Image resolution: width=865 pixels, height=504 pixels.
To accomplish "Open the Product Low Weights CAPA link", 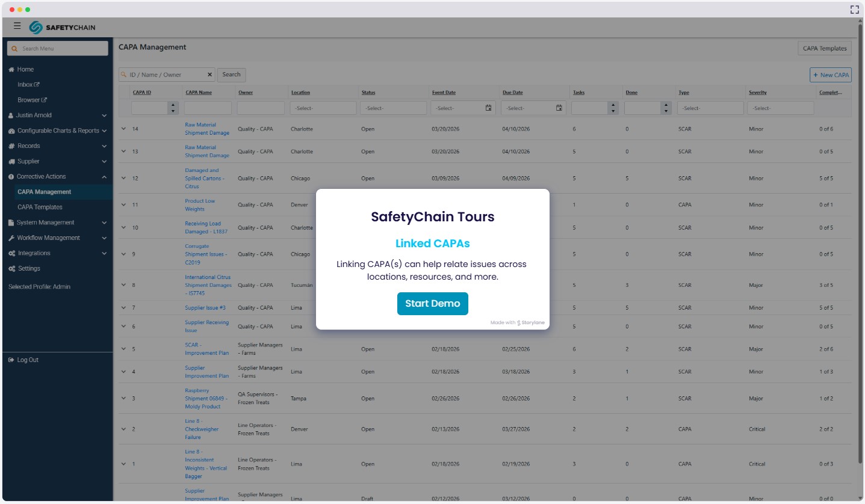I will [200, 205].
